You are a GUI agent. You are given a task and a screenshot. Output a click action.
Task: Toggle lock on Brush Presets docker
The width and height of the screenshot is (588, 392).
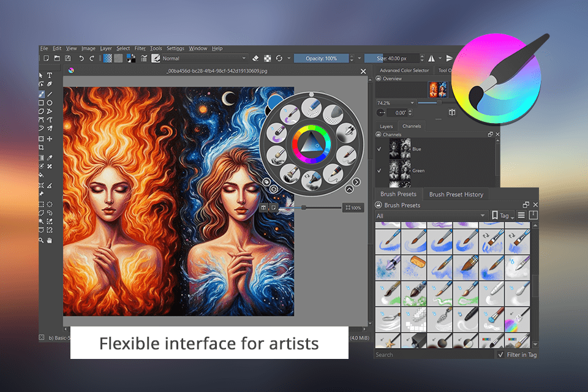[378, 205]
